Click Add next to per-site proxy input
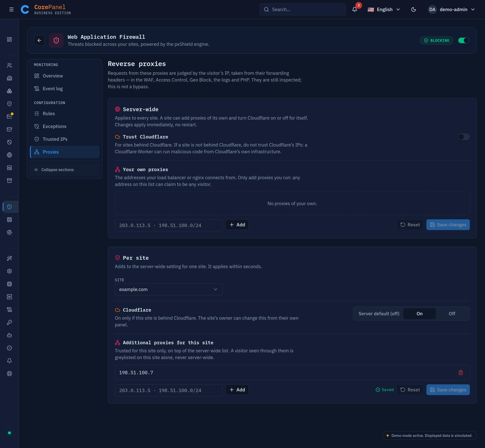Image resolution: width=485 pixels, height=448 pixels. coord(237,390)
